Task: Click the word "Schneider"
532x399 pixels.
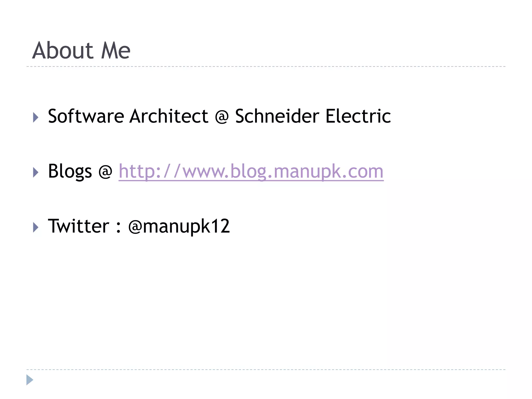Action: click(277, 116)
